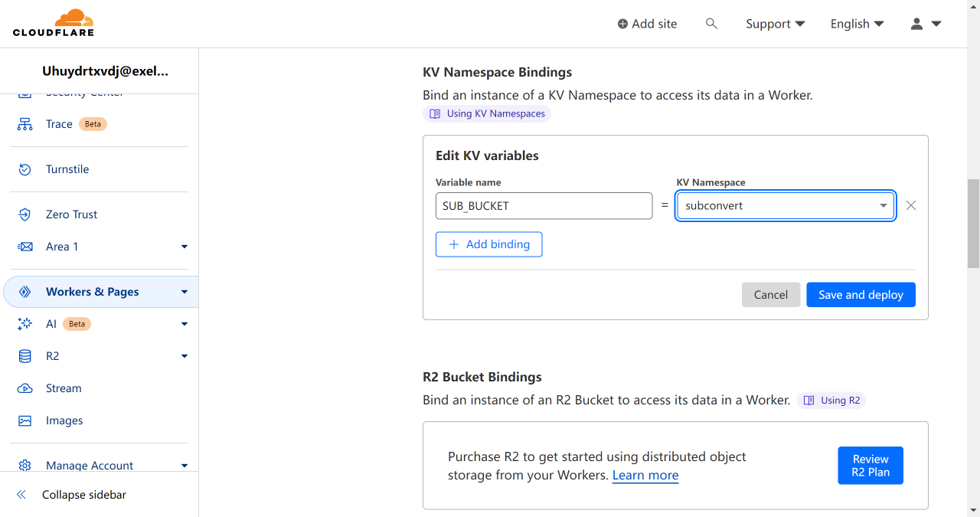Click the Turnstile sidebar icon
980x517 pixels.
click(x=25, y=169)
